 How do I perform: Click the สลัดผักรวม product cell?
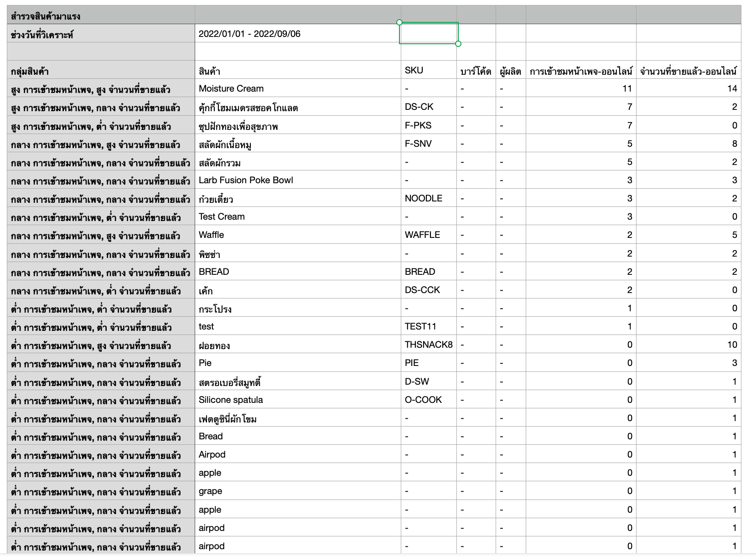[x=298, y=162]
